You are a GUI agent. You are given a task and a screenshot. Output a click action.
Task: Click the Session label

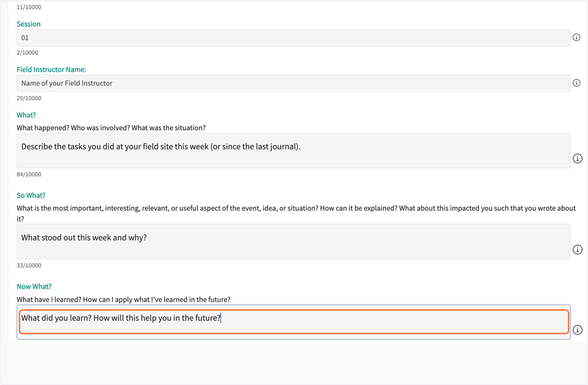(x=28, y=24)
